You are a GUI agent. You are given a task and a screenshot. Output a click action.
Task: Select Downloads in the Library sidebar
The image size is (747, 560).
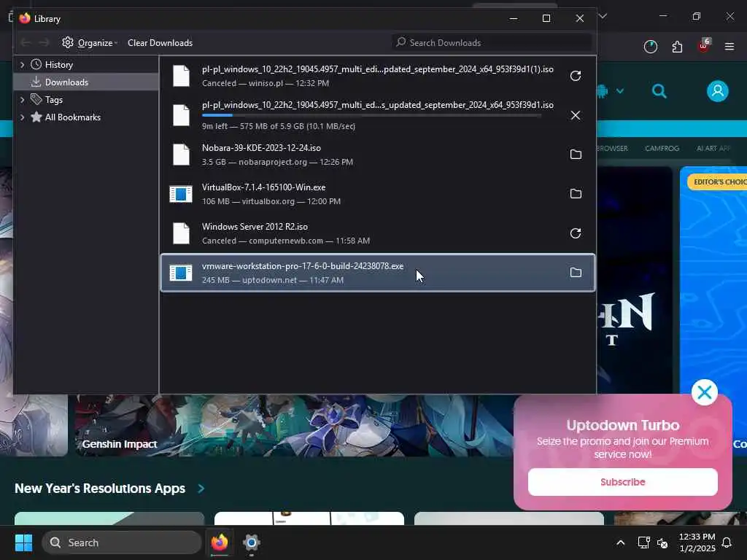click(x=66, y=82)
